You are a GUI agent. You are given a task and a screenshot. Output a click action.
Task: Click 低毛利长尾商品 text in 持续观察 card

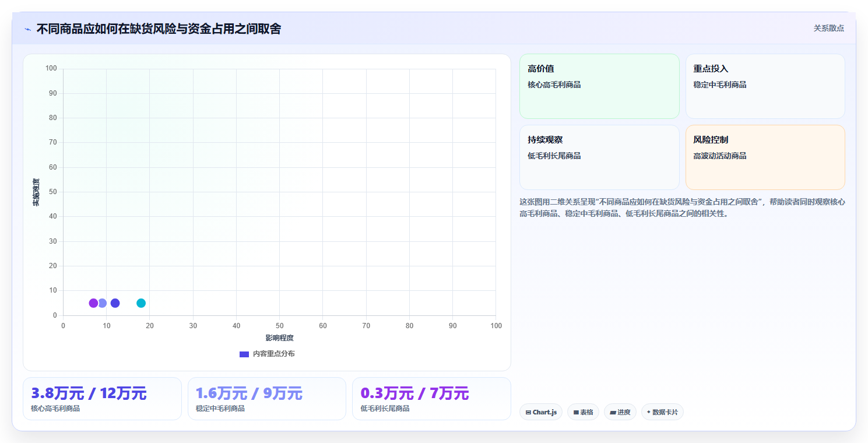(554, 156)
